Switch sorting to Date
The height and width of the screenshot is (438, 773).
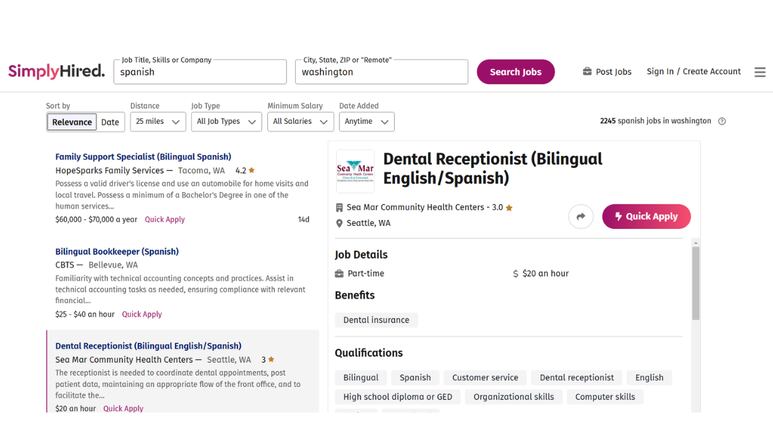coord(110,122)
